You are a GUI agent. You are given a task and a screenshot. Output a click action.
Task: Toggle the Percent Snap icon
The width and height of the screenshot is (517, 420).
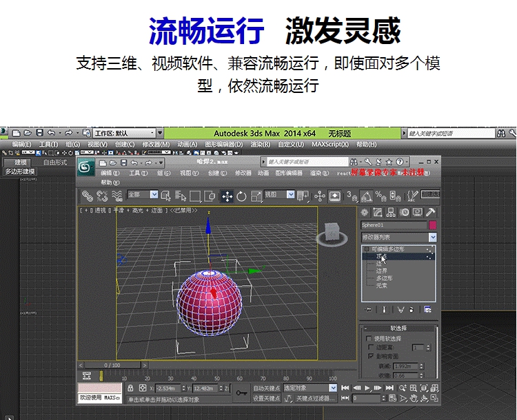[x=381, y=196]
